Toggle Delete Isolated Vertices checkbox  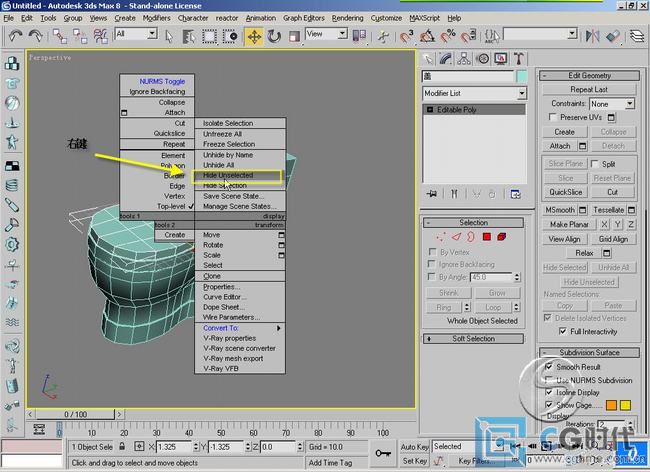[548, 318]
